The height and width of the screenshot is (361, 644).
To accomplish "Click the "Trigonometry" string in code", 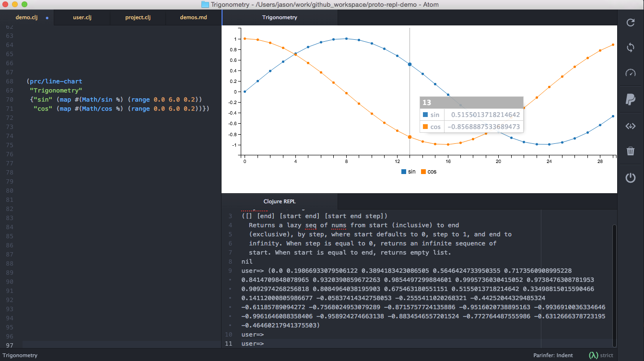I will pos(56,91).
